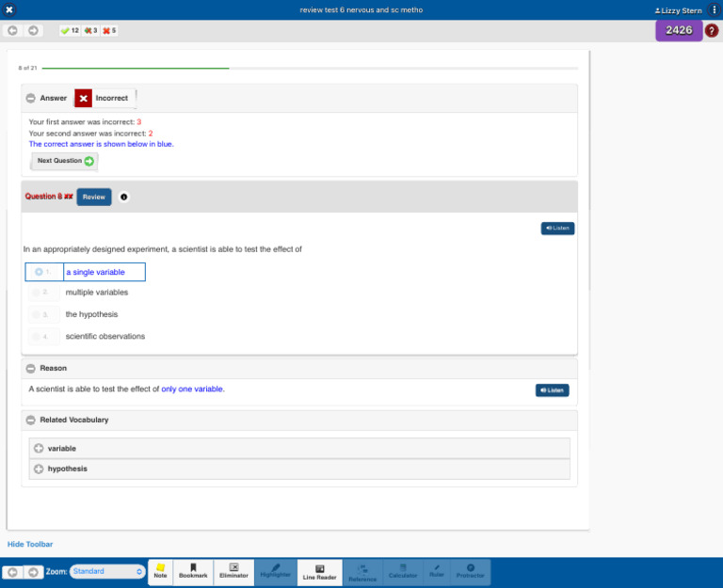Open the Zoom Standard dropdown
Viewport: 723px width, 588px height.
click(x=107, y=571)
